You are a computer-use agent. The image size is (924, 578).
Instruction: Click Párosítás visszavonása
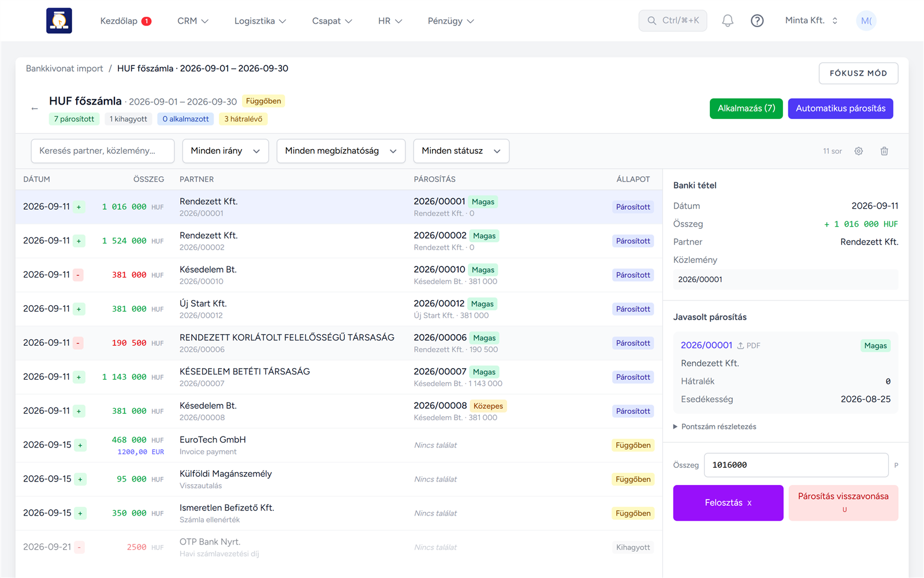click(843, 503)
